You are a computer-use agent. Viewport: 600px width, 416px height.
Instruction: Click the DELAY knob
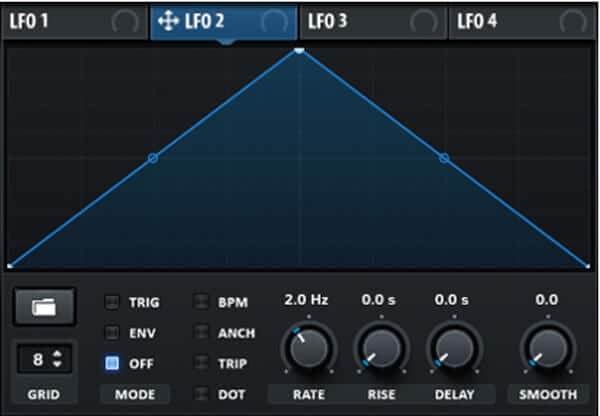(x=454, y=348)
